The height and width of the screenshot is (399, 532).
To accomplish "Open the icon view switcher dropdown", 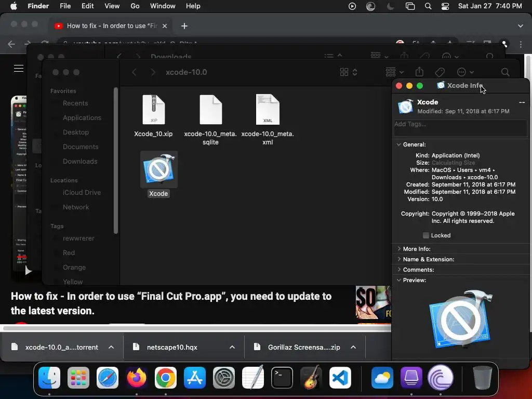I will (x=349, y=72).
